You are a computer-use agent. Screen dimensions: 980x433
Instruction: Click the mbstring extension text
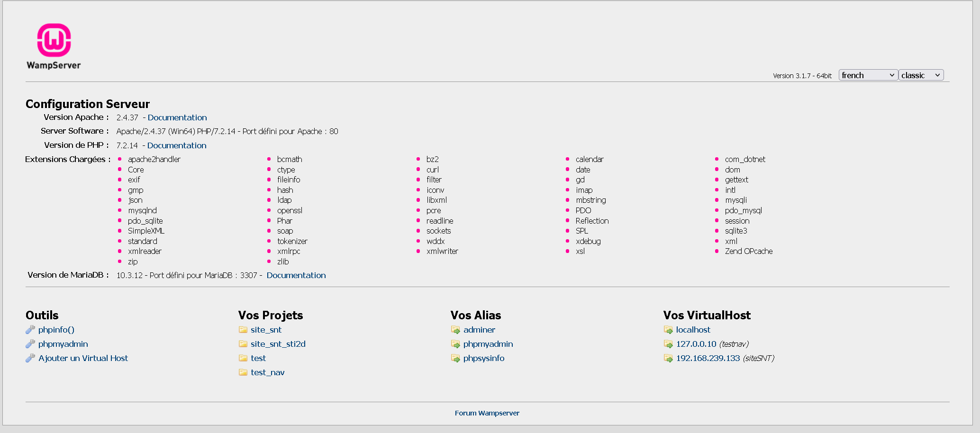[x=591, y=200]
